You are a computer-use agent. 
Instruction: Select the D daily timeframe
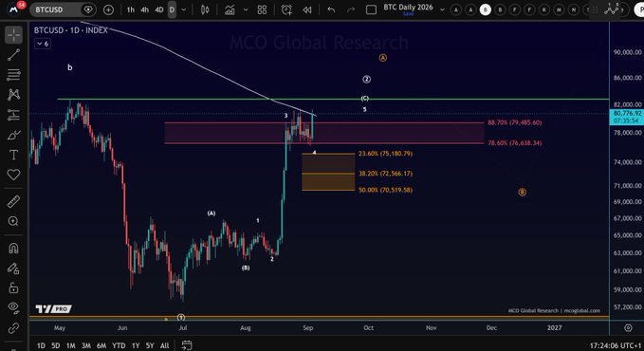pos(172,9)
